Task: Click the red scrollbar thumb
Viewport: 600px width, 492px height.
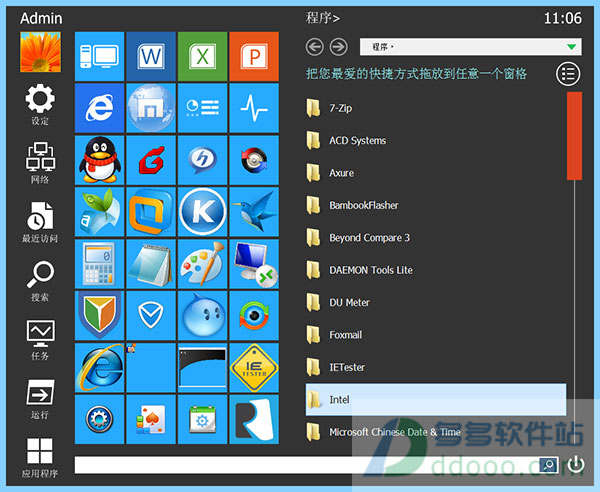Action: 574,136
